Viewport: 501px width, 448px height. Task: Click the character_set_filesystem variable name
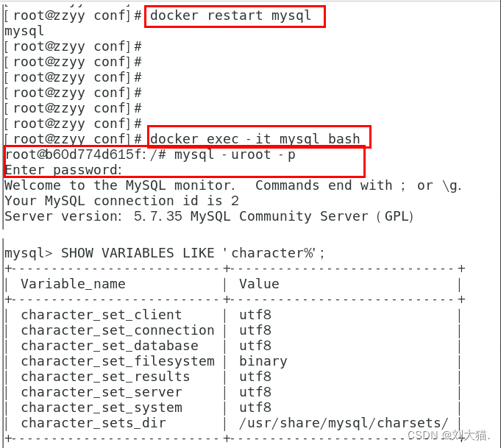[x=118, y=361]
